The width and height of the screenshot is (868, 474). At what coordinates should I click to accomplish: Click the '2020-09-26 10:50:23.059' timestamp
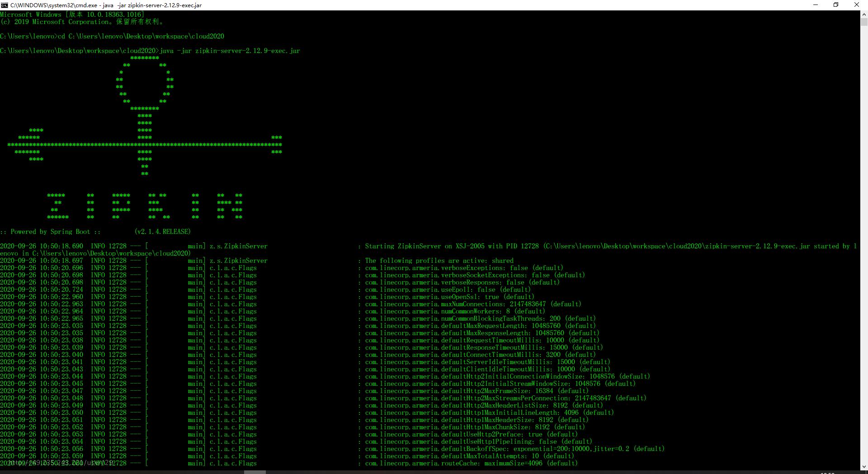pos(42,456)
